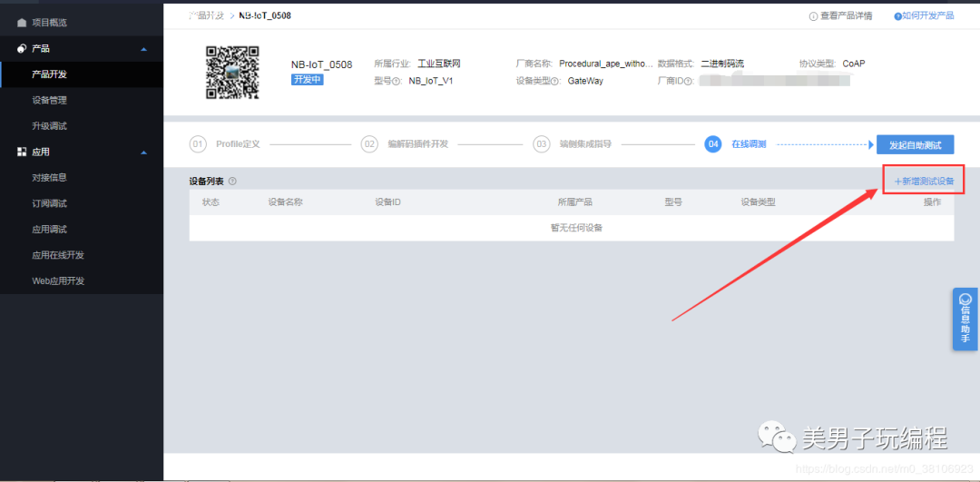This screenshot has height=482, width=980.
Task: Click the help icon next to 设备类型 label
Action: [x=555, y=82]
